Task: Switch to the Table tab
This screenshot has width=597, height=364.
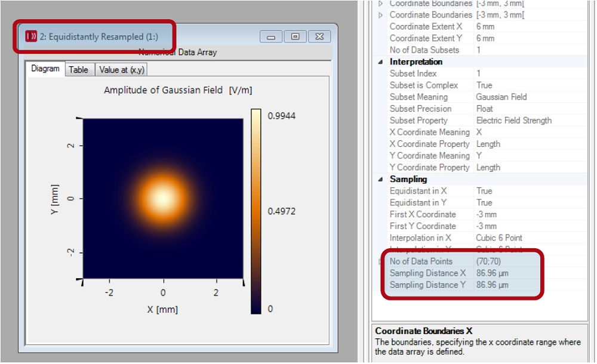Action: [x=78, y=70]
